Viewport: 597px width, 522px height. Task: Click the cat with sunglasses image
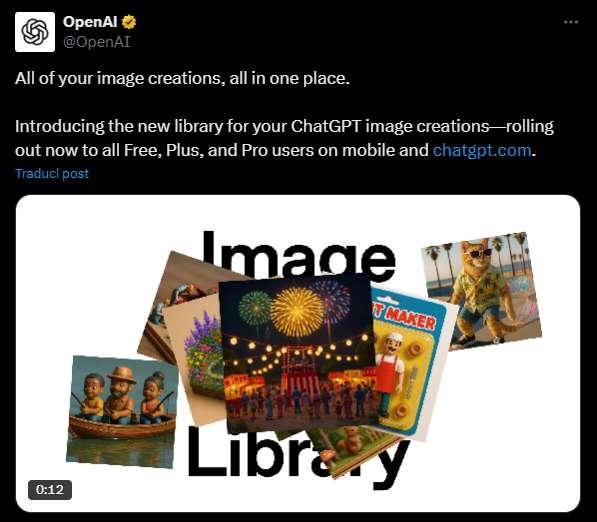(482, 291)
